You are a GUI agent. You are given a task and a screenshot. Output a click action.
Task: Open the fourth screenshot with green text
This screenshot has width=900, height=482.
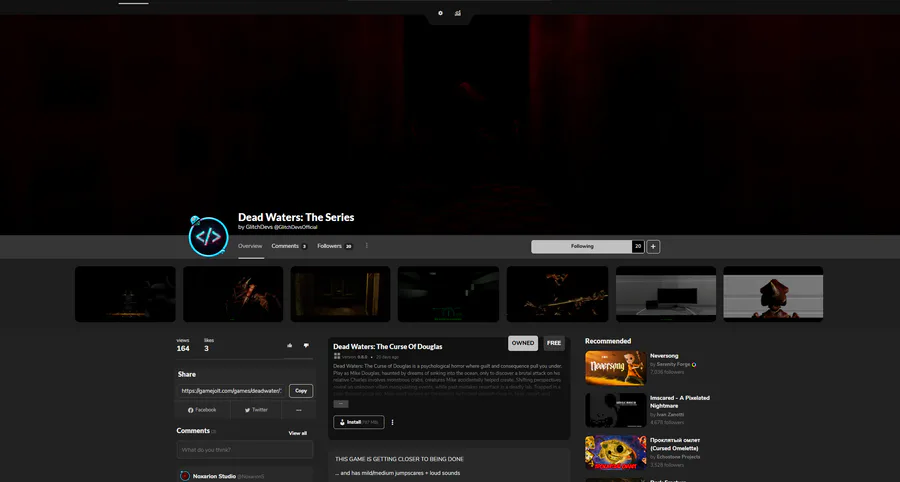448,294
